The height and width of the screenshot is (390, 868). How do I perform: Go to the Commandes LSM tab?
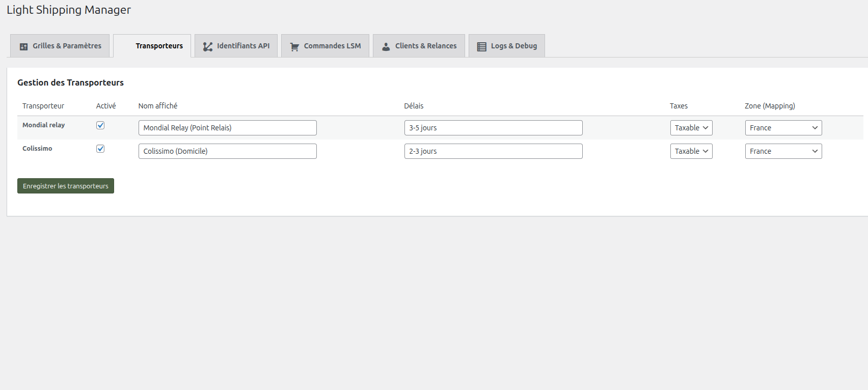332,46
